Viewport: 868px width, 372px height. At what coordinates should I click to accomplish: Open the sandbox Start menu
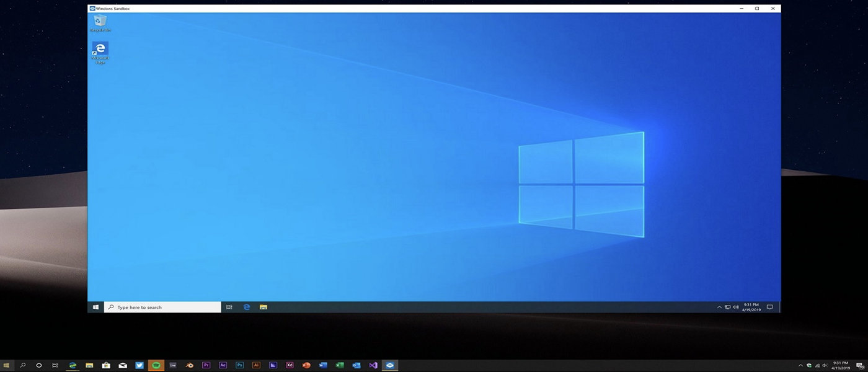point(95,307)
